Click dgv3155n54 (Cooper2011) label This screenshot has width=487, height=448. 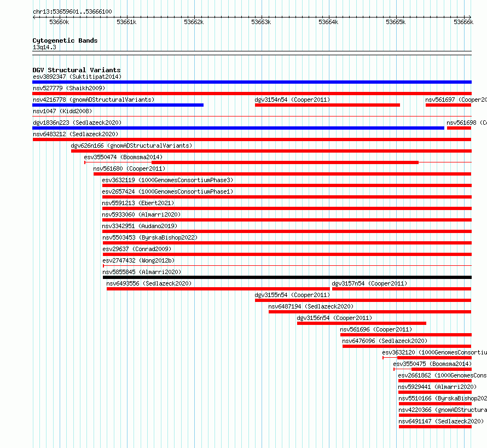coord(292,295)
